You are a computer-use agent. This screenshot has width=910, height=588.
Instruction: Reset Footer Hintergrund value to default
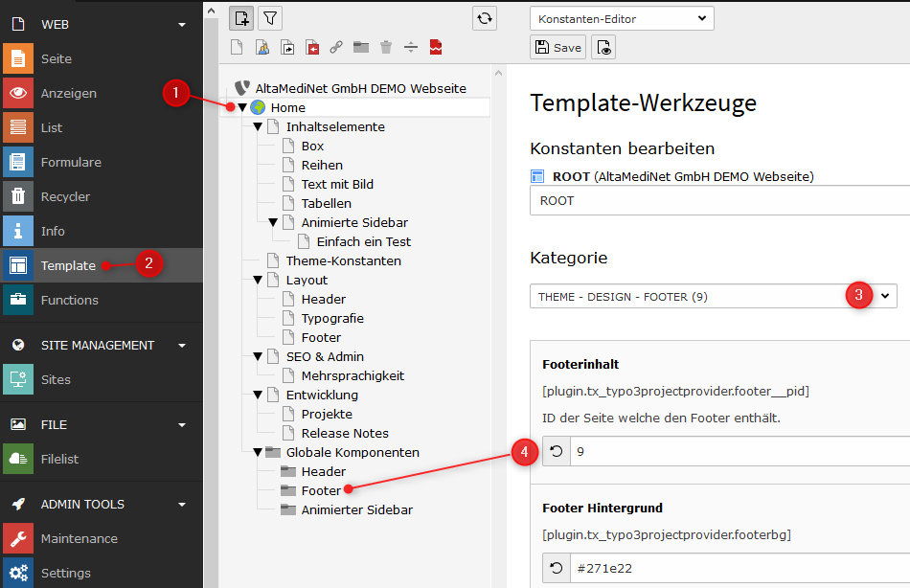click(x=556, y=569)
